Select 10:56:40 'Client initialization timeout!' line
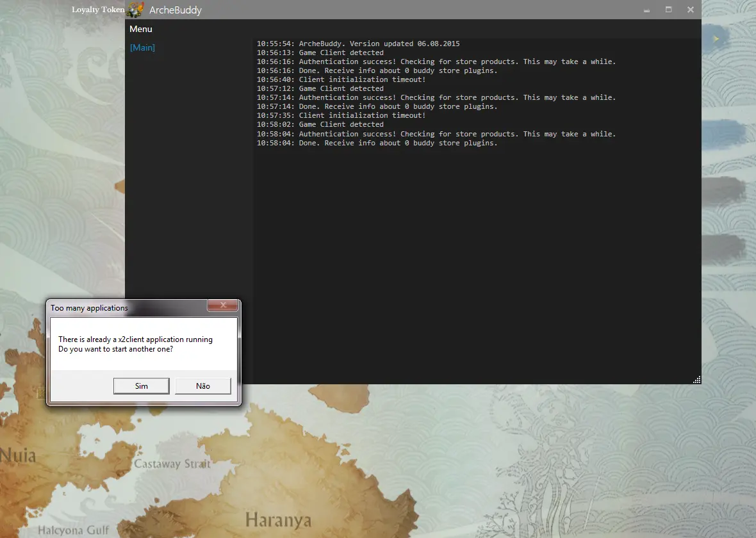The width and height of the screenshot is (756, 538). pos(341,79)
